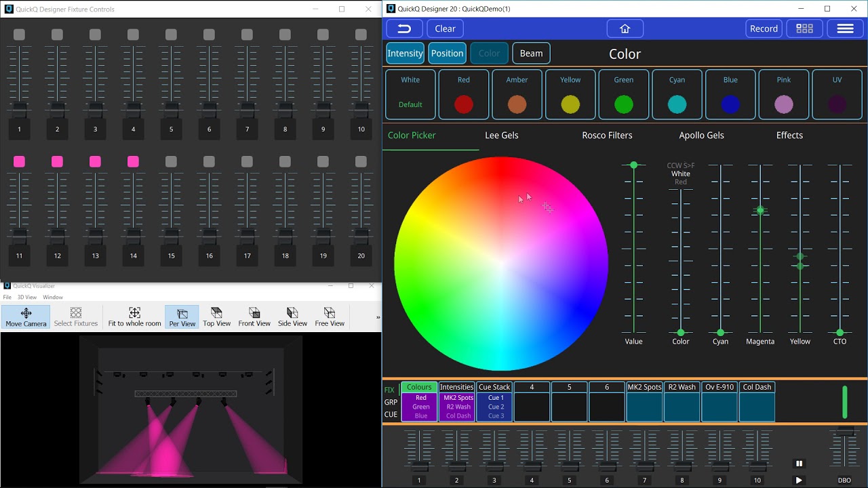Viewport: 868px width, 488px height.
Task: Open the Home screen icon
Action: (x=625, y=28)
